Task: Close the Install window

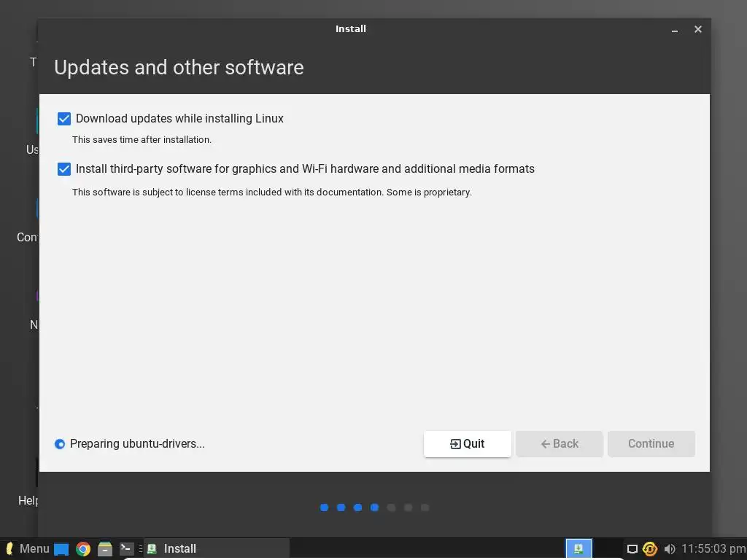Action: point(698,29)
